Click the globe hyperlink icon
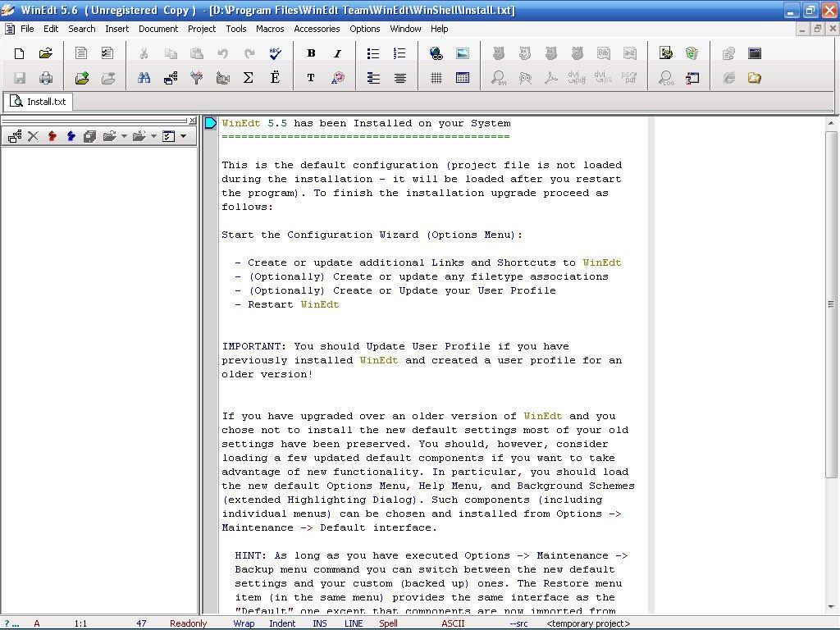The width and height of the screenshot is (840, 630). [436, 53]
